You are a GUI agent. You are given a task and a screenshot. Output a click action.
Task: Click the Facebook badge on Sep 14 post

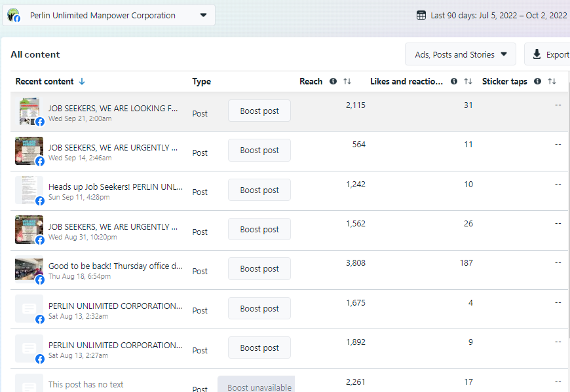click(x=40, y=161)
